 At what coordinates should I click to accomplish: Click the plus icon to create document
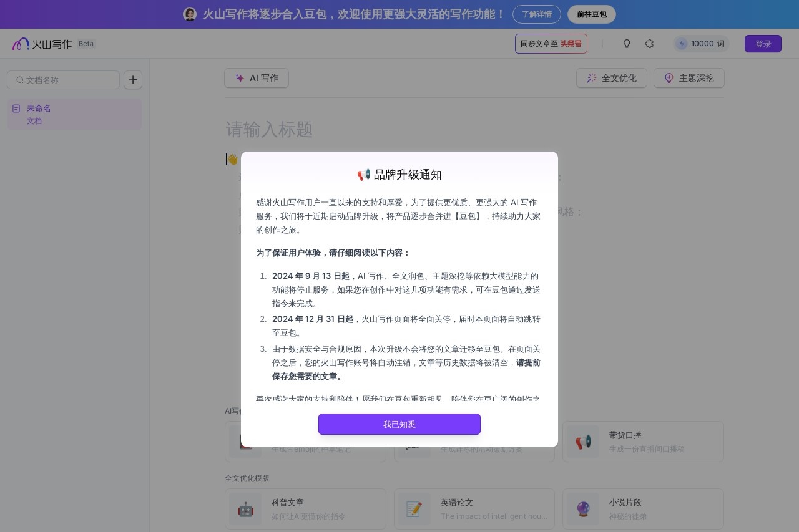(x=133, y=80)
